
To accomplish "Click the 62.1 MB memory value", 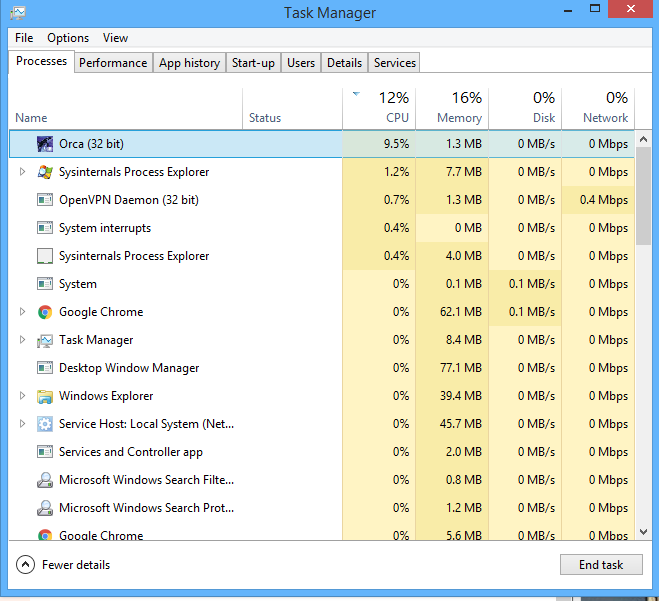I will pyautogui.click(x=461, y=312).
